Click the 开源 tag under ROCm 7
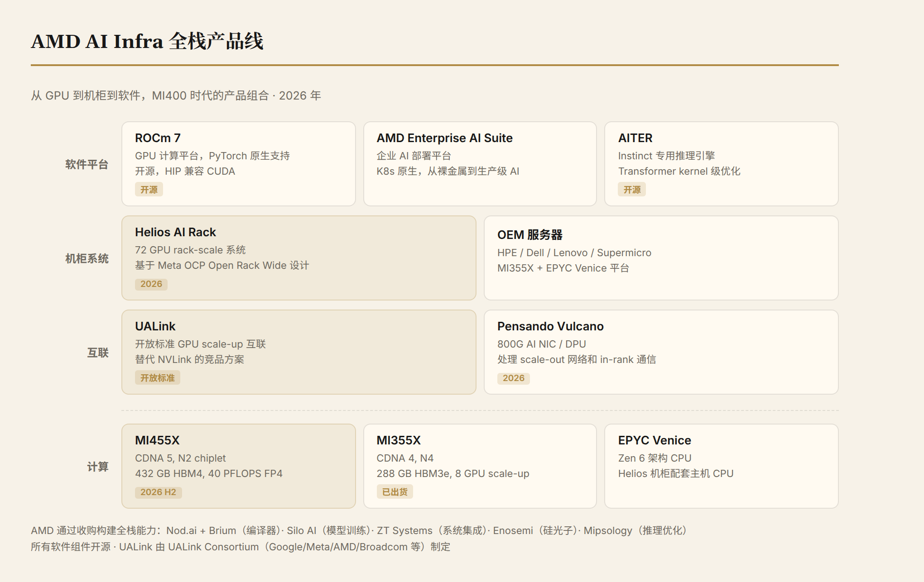Viewport: 924px width, 582px height. [149, 190]
